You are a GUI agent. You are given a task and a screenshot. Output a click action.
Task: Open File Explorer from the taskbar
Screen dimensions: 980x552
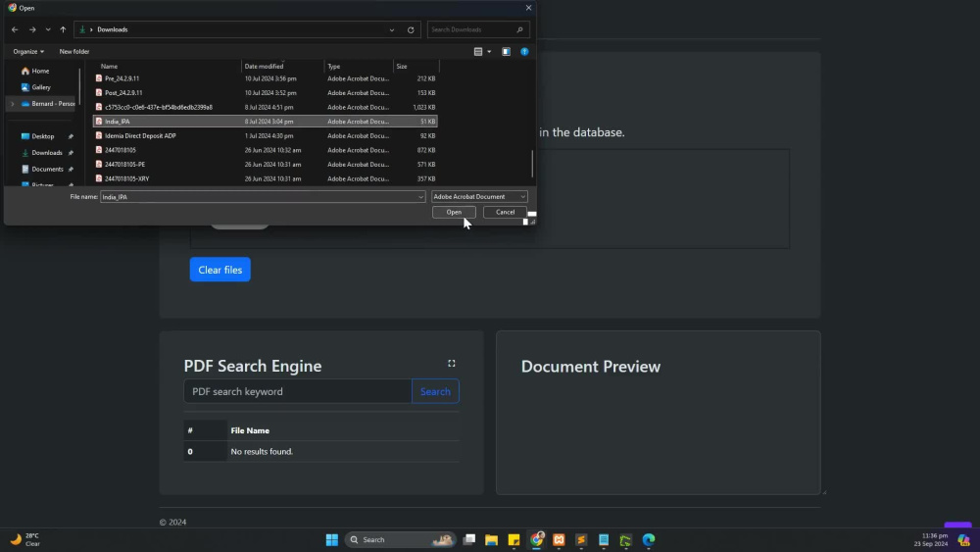(x=491, y=539)
